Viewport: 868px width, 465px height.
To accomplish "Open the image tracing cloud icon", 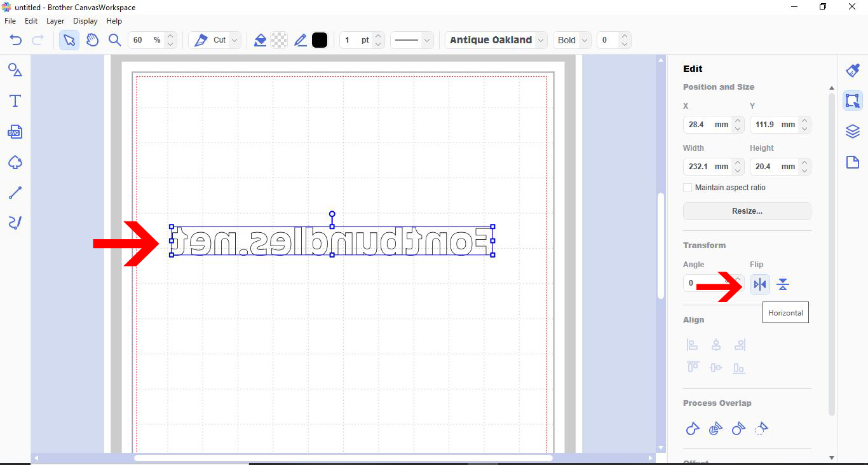I will (x=15, y=162).
